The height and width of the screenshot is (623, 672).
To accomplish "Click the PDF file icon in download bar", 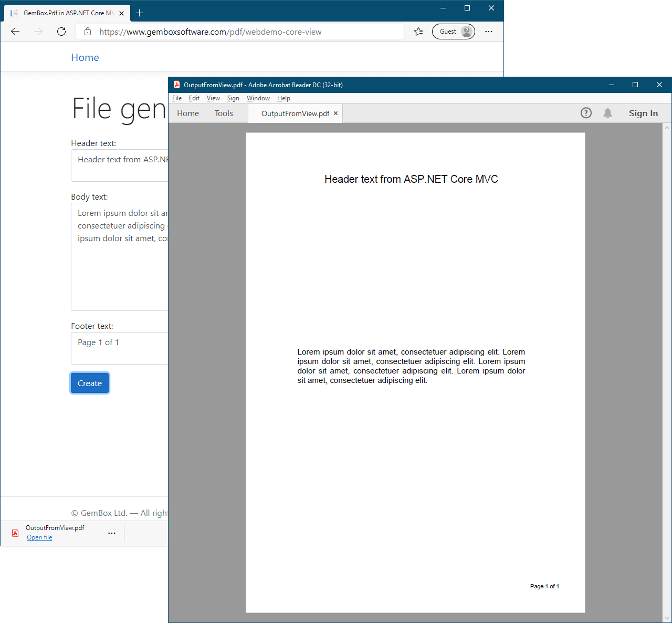I will click(x=14, y=533).
